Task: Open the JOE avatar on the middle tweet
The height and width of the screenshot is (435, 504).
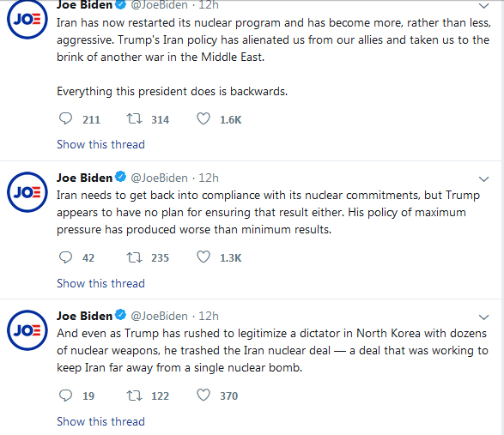Action: (27, 192)
